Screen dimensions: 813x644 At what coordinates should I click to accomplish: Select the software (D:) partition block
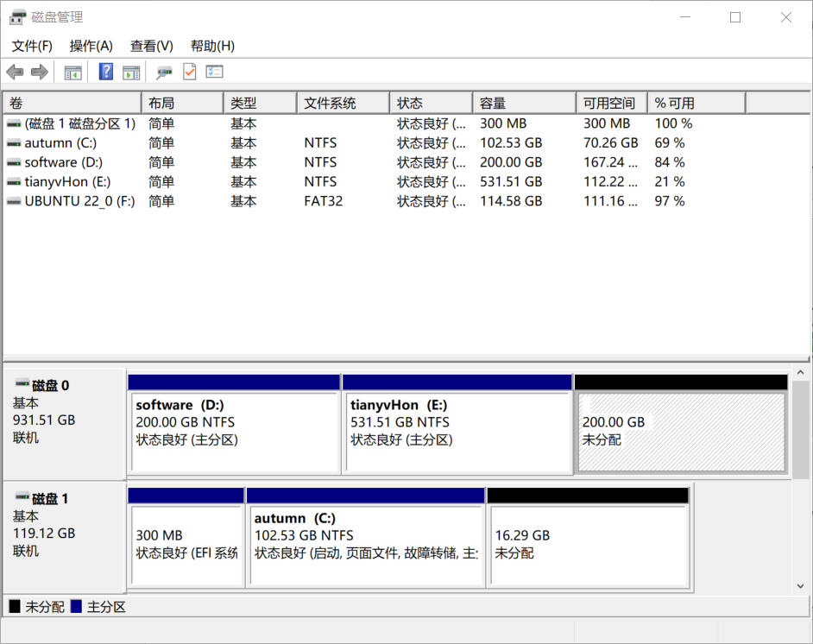(x=234, y=424)
